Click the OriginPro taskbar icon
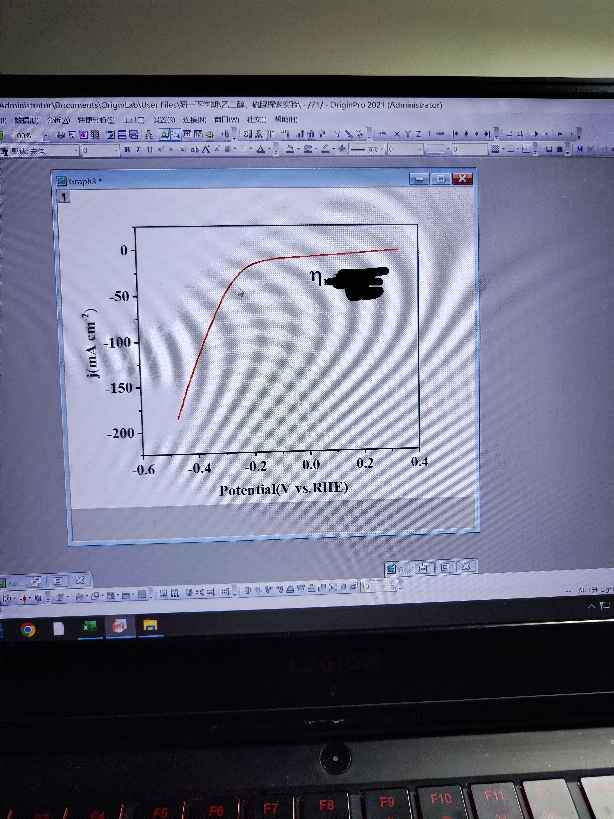The height and width of the screenshot is (819, 614). coord(120,628)
